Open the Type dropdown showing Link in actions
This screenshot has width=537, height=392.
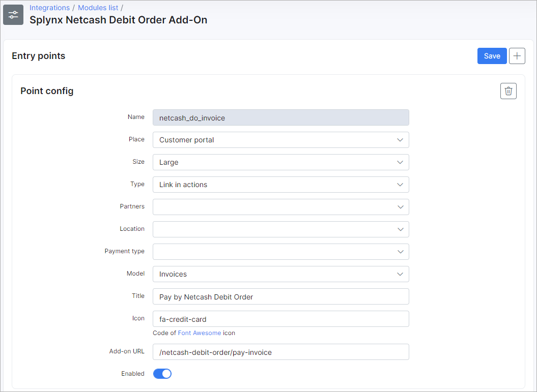click(x=280, y=185)
